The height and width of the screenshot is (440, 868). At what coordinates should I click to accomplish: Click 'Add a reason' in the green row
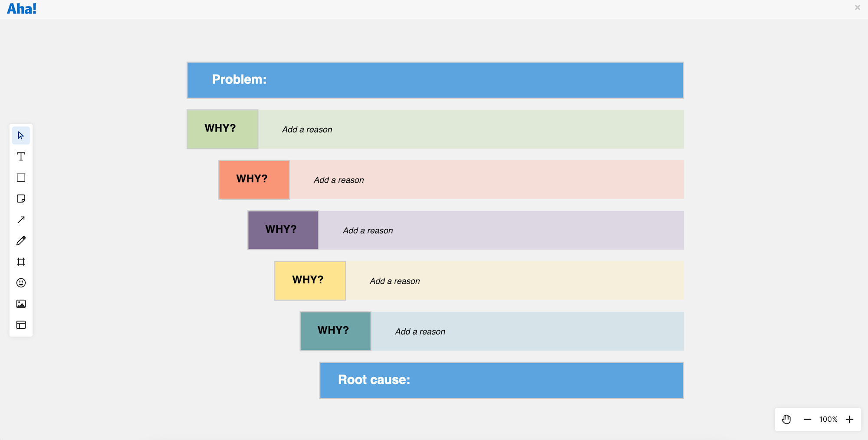click(x=307, y=129)
